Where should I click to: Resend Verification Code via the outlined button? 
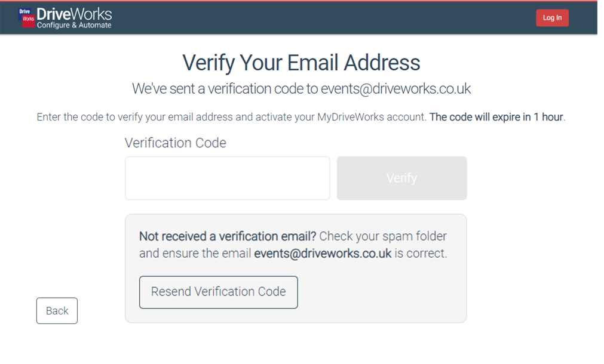point(219,292)
